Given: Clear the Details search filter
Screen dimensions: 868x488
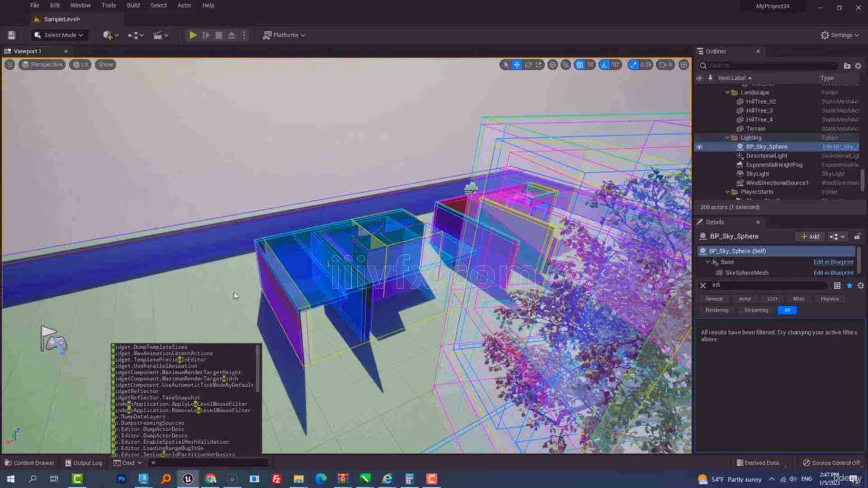Looking at the screenshot, I should point(703,285).
